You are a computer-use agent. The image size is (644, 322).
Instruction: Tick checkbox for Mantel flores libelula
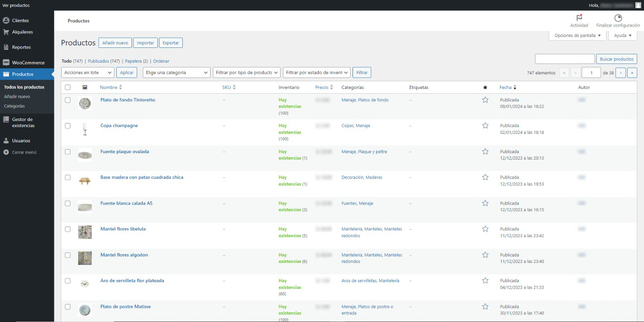(68, 229)
